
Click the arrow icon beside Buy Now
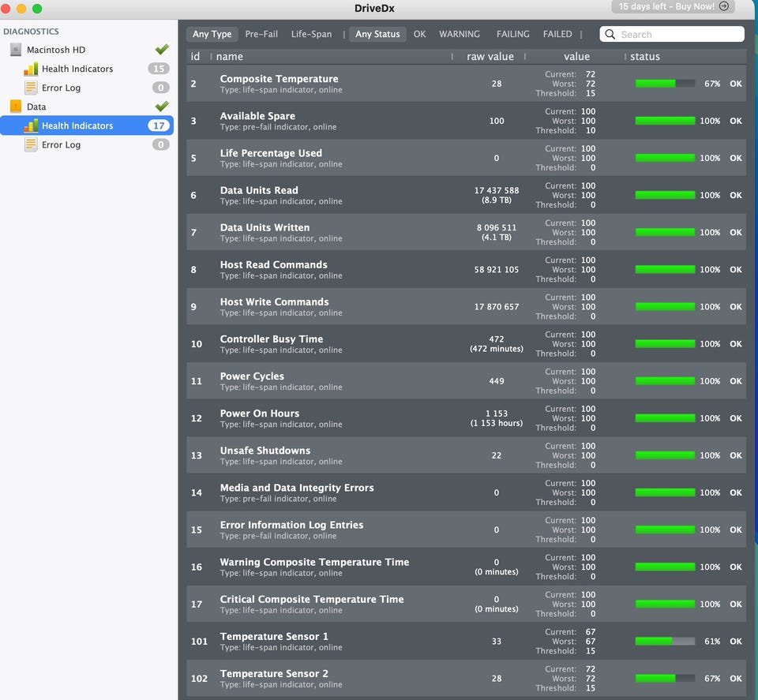coord(724,6)
